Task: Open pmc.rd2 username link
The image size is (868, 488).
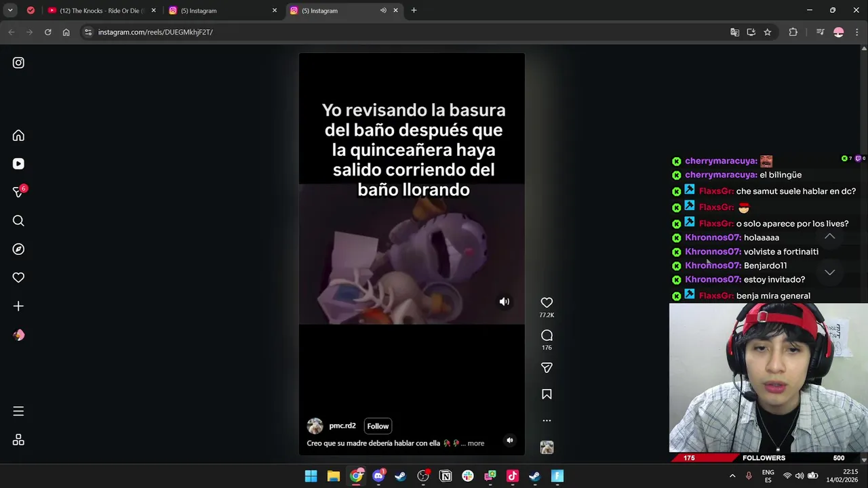Action: coord(342,426)
